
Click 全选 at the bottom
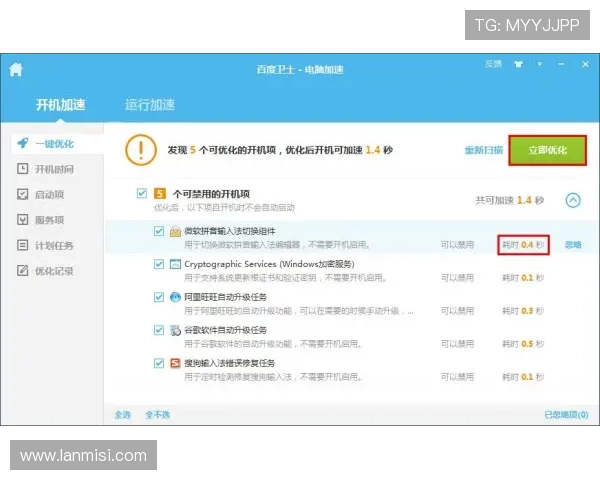tap(123, 415)
